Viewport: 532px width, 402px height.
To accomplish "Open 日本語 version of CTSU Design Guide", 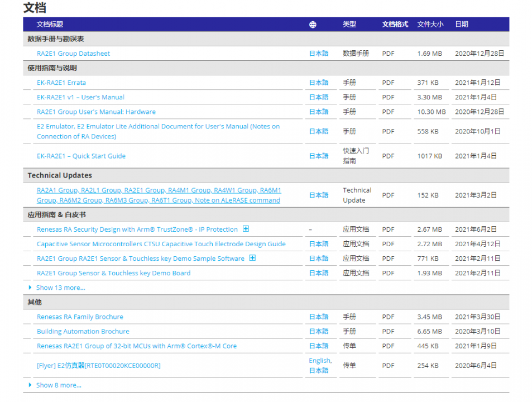I will 319,244.
